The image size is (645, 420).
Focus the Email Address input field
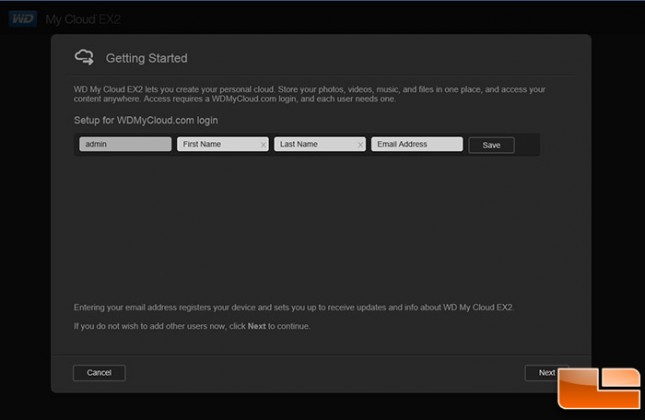tap(417, 144)
